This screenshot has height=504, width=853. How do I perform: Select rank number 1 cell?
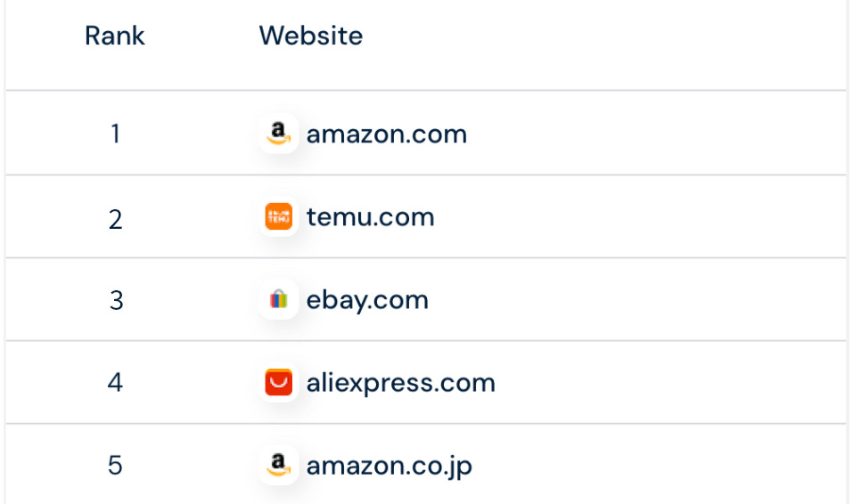pyautogui.click(x=115, y=134)
